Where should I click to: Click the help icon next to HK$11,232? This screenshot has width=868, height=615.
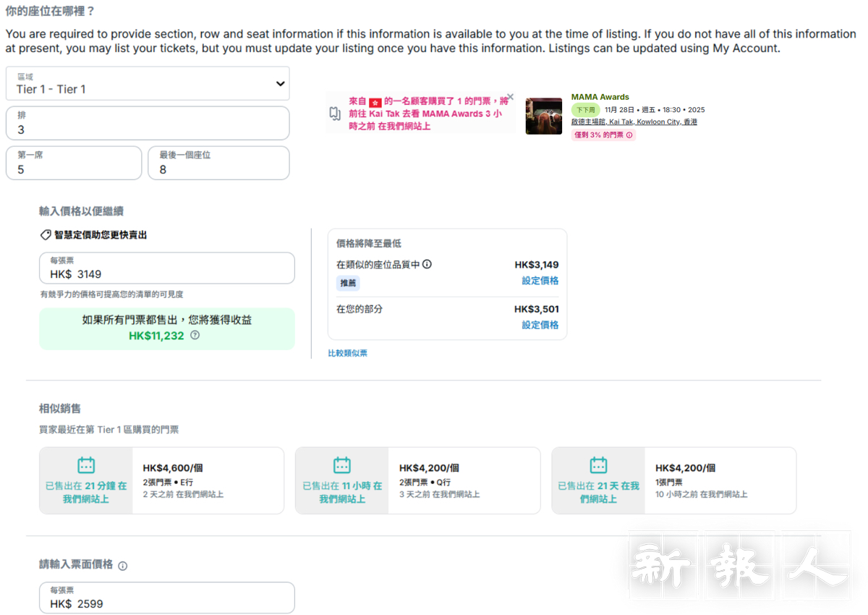click(x=195, y=336)
